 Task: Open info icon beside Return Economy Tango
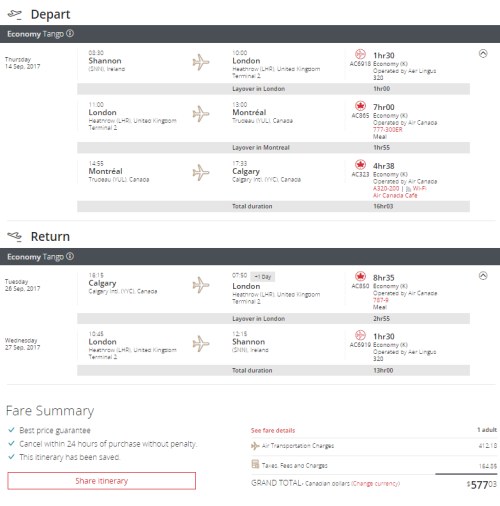(70, 256)
